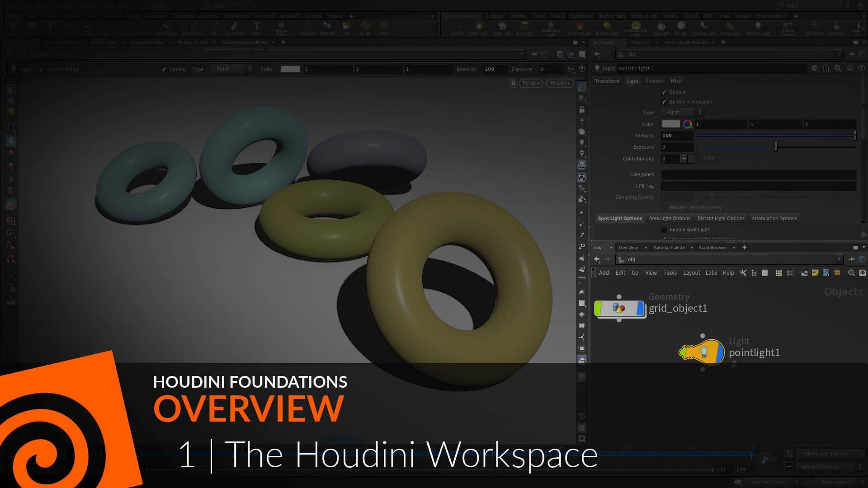Create a Camera from the Lights and Cameras shelf
Viewport: 868px width, 488px height.
[458, 29]
